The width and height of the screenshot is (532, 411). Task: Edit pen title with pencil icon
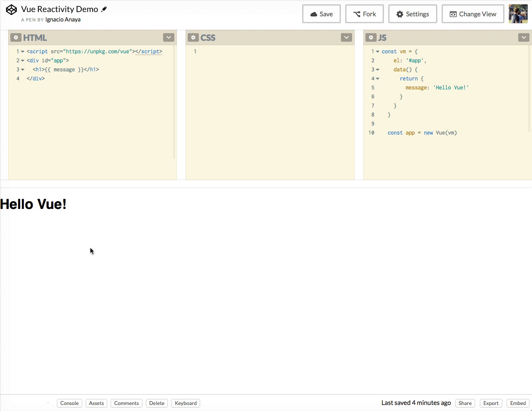coord(104,9)
